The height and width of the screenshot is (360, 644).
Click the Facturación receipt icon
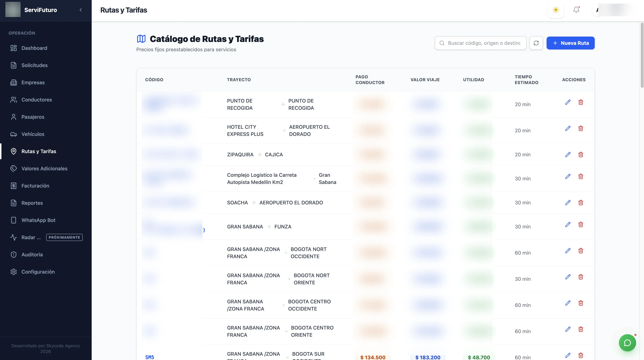point(13,186)
